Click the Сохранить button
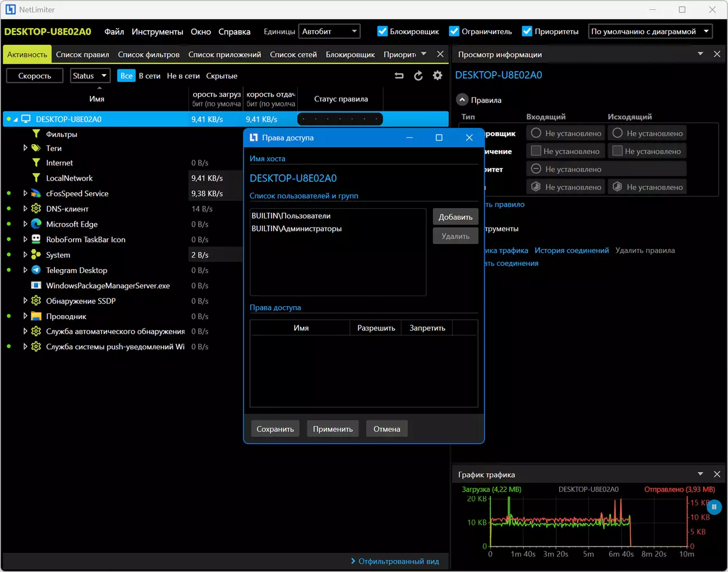Image resolution: width=728 pixels, height=572 pixels. (275, 429)
